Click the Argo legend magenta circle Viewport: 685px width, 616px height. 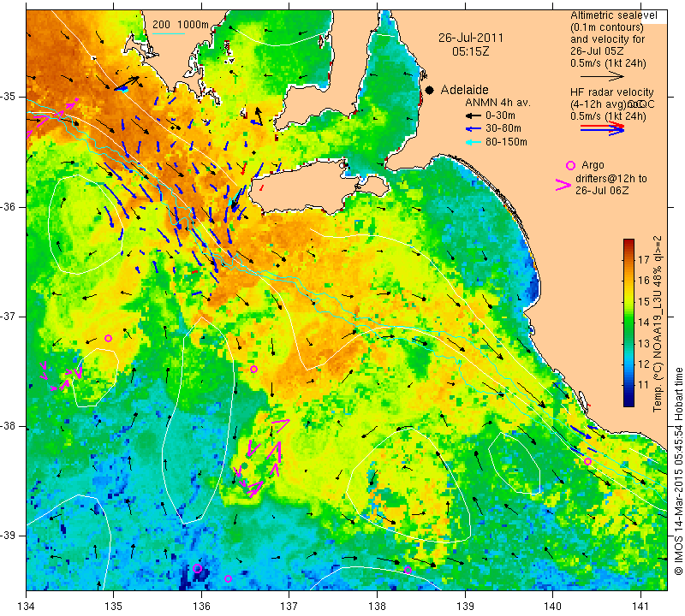[x=570, y=165]
